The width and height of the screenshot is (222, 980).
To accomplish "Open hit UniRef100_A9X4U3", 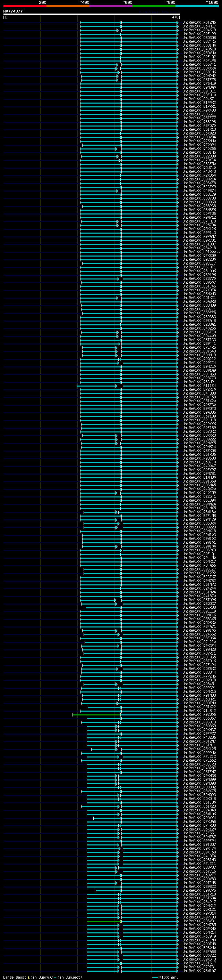I will click(x=199, y=110).
